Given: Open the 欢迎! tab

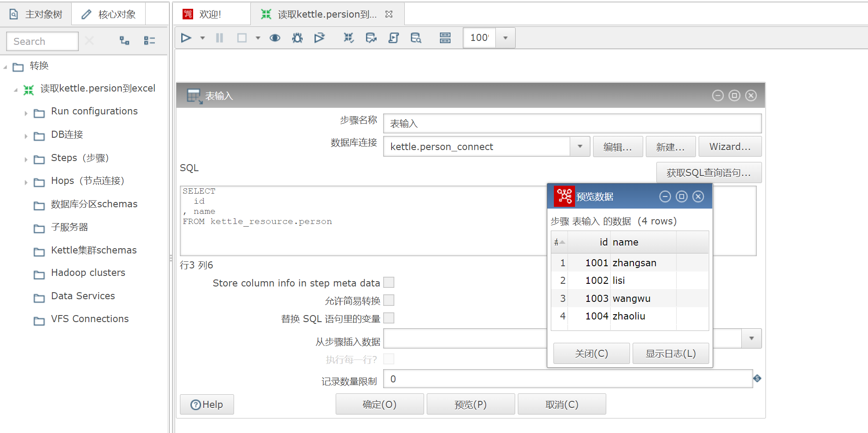Looking at the screenshot, I should click(x=212, y=15).
